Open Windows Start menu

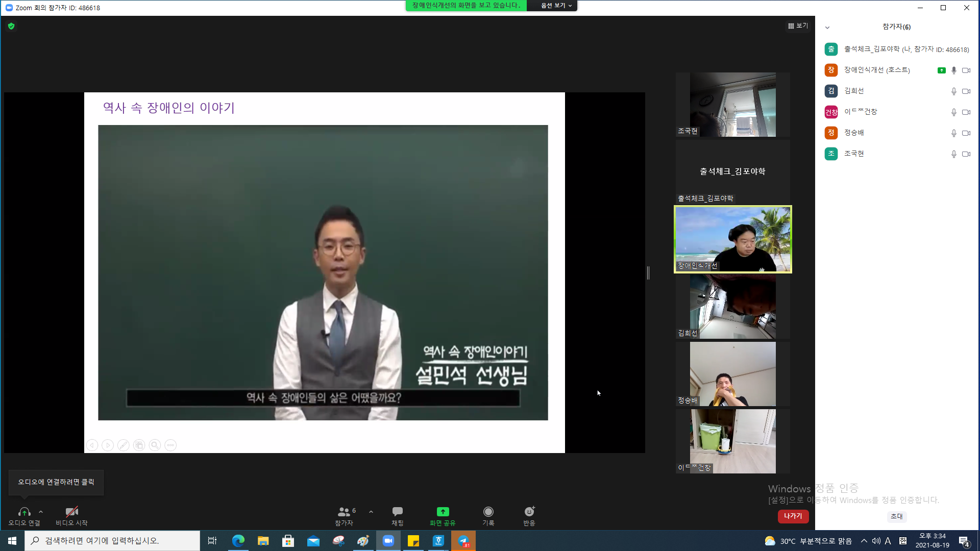pyautogui.click(x=12, y=541)
